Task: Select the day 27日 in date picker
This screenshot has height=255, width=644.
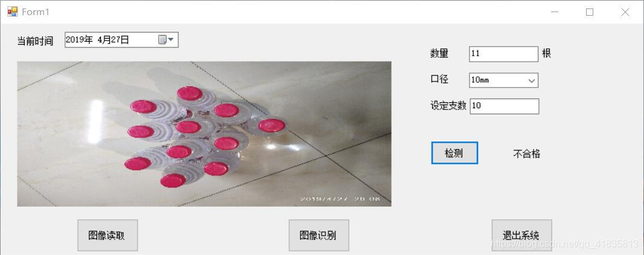Action: pyautogui.click(x=120, y=40)
